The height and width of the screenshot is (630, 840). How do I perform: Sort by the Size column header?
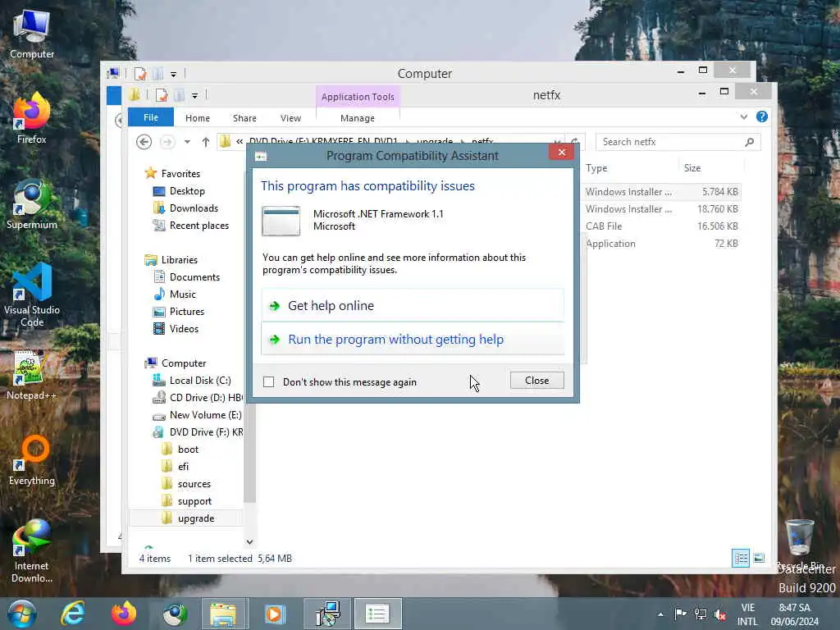[x=710, y=167]
